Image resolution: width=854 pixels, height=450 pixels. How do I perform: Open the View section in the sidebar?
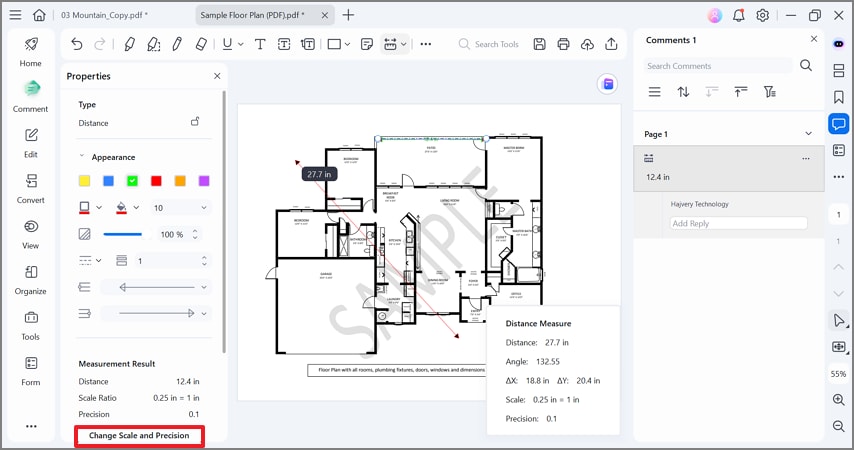(x=30, y=234)
